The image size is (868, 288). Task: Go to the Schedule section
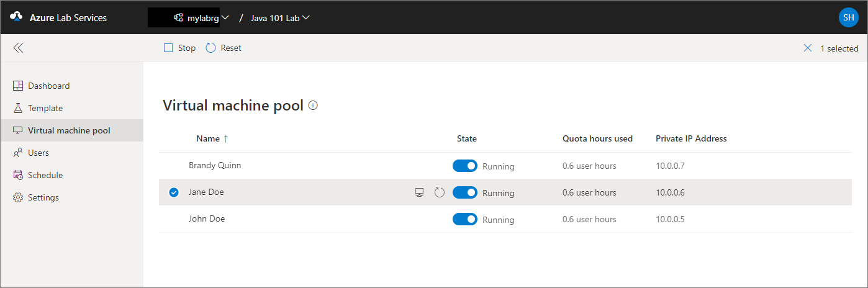(45, 175)
